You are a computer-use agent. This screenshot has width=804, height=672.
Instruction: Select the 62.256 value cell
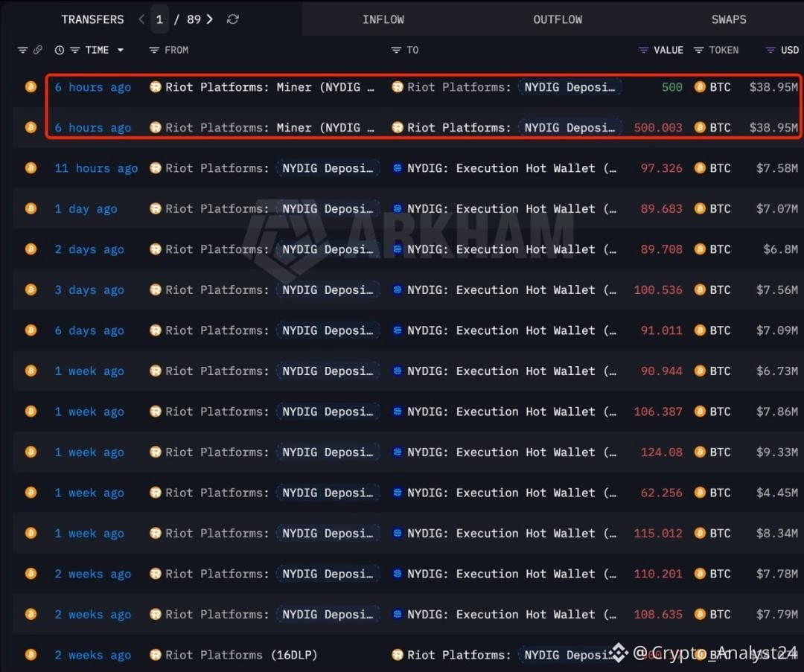[x=662, y=493]
